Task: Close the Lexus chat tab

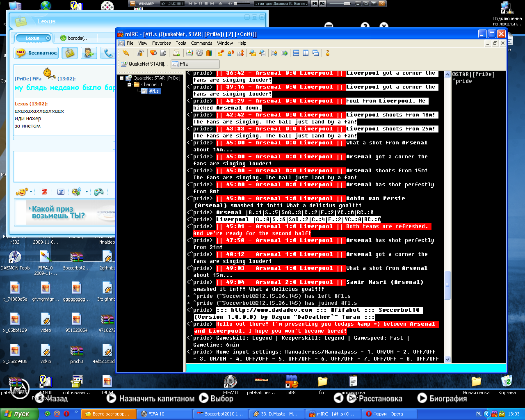Action: pos(48,38)
